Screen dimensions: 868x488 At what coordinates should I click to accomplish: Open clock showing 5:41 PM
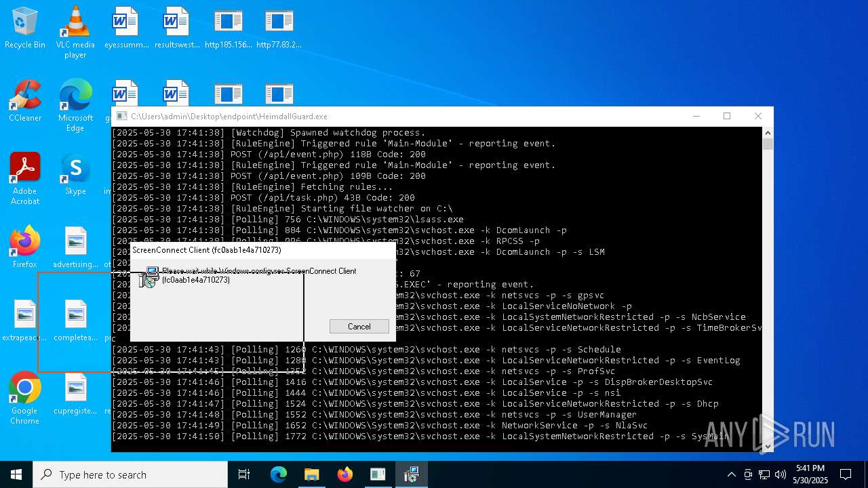[x=812, y=474]
